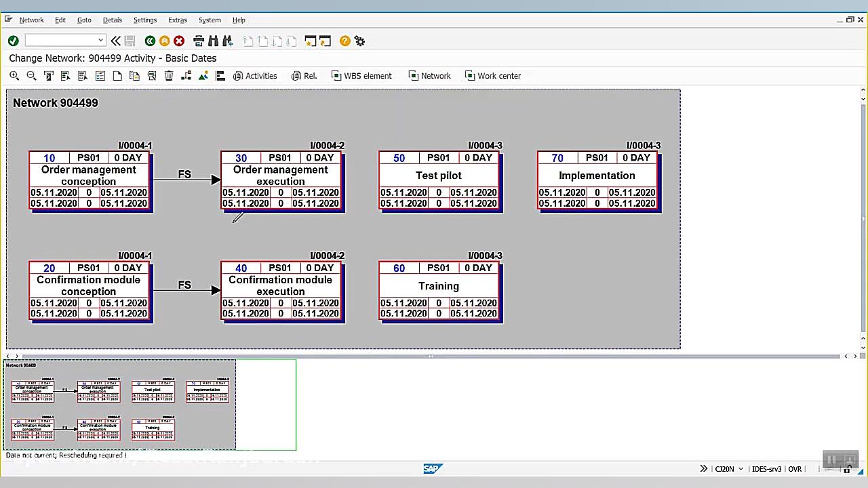This screenshot has height=488, width=868.
Task: Select activity 40 Confirmation module execution
Action: (281, 291)
